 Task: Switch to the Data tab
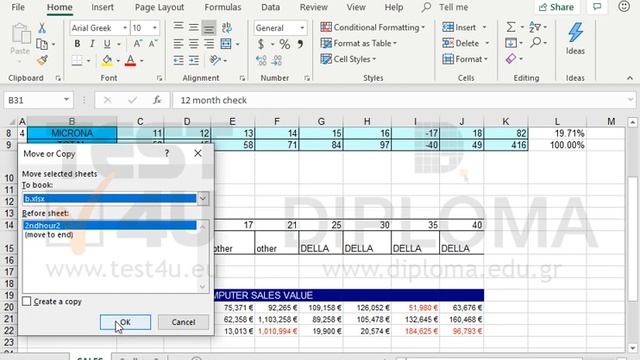(x=270, y=7)
